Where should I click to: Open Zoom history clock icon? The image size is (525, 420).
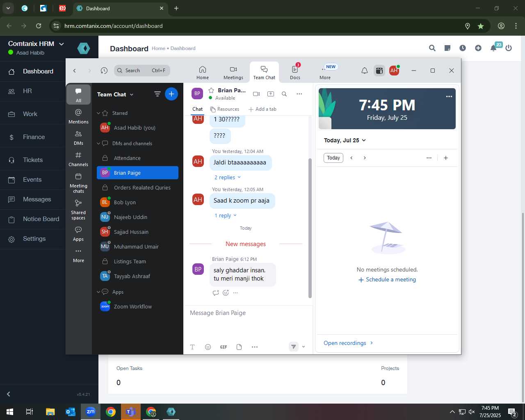point(104,71)
